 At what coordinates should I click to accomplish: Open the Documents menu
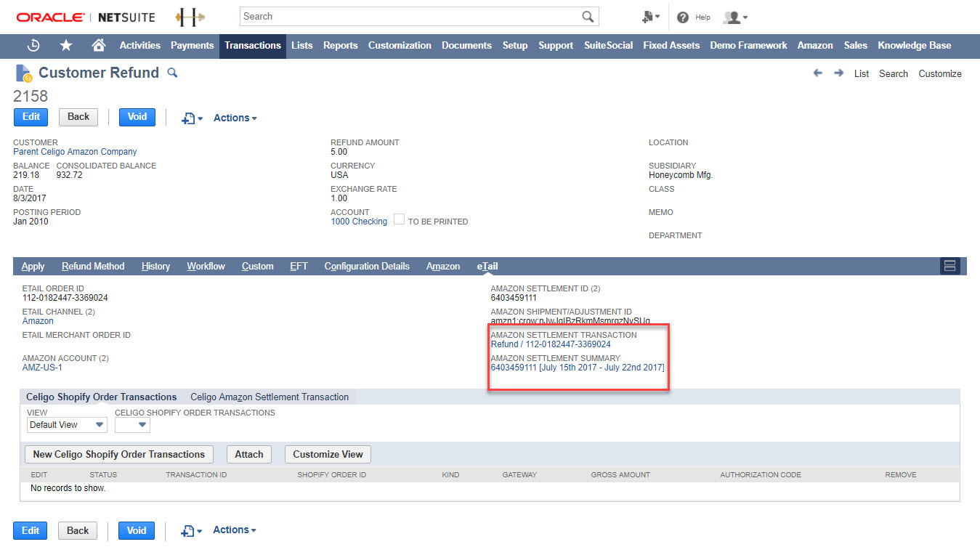pyautogui.click(x=466, y=45)
